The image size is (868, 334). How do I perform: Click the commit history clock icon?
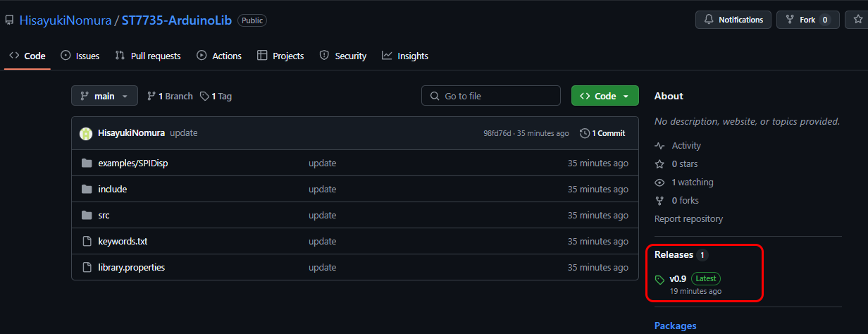tap(585, 133)
